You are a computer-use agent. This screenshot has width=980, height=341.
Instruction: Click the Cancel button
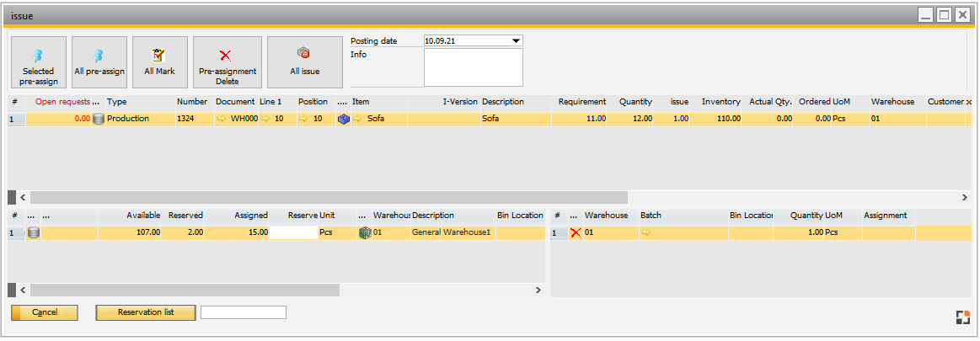coord(45,312)
